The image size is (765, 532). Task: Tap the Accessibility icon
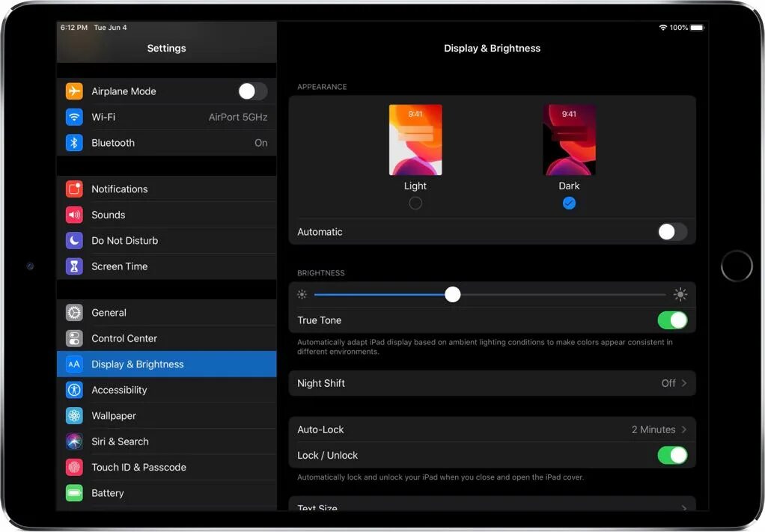click(x=74, y=390)
